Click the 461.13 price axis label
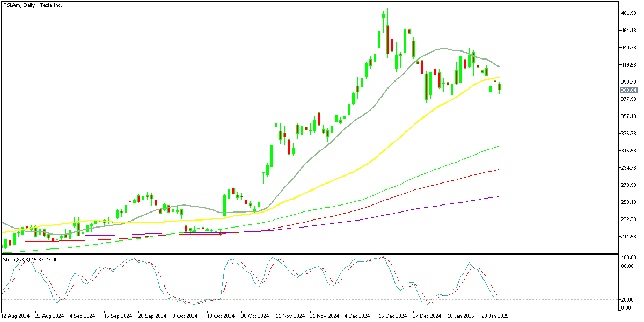 click(x=628, y=30)
